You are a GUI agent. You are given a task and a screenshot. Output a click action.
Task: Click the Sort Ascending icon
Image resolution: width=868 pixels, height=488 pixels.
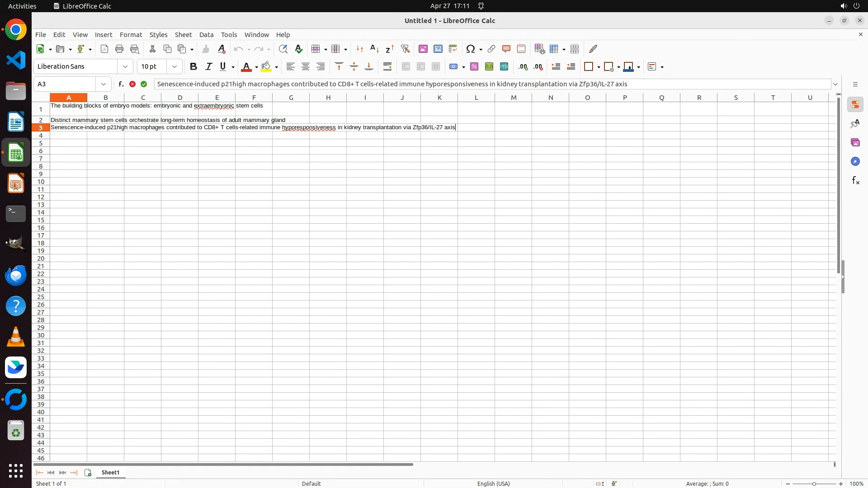tap(374, 49)
